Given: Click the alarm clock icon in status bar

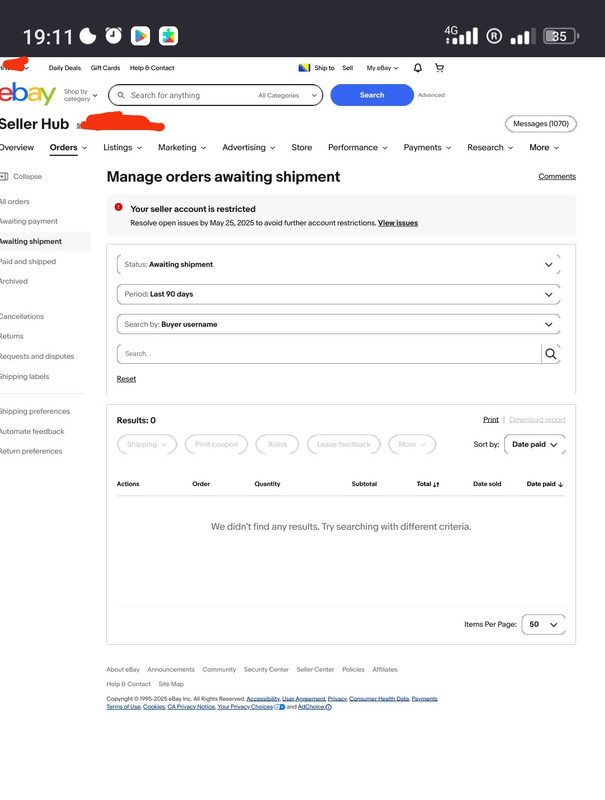Looking at the screenshot, I should tap(113, 36).
